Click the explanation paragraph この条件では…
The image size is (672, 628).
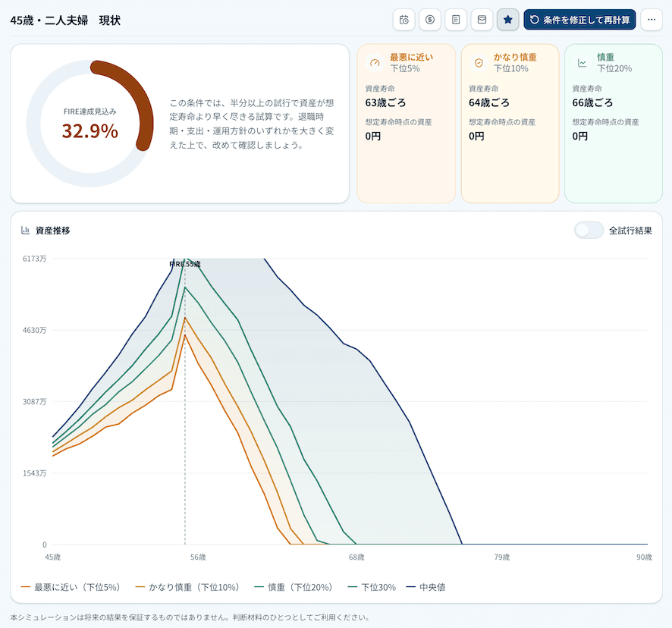(x=252, y=124)
